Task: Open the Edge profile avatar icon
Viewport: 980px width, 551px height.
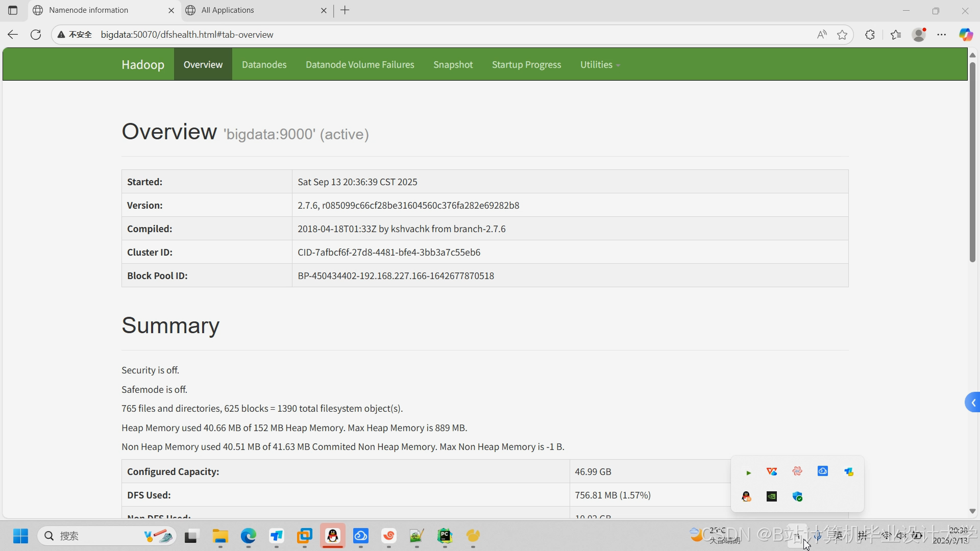Action: click(x=919, y=34)
